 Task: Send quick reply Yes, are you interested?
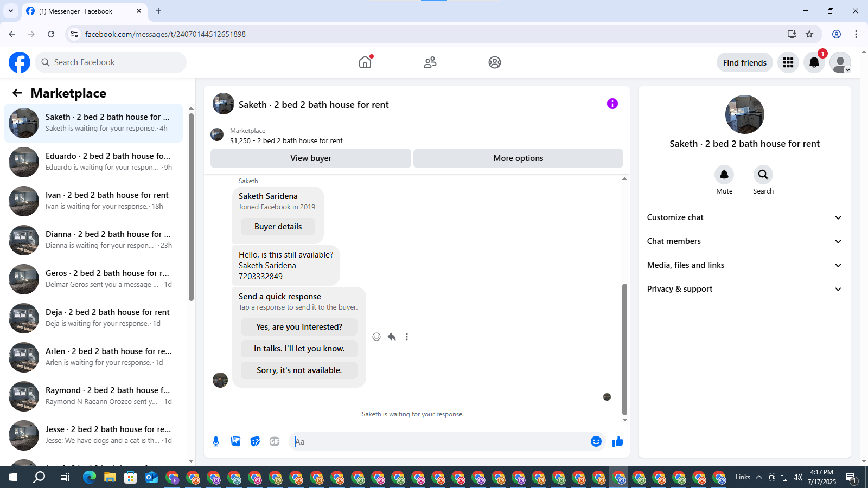tap(299, 327)
